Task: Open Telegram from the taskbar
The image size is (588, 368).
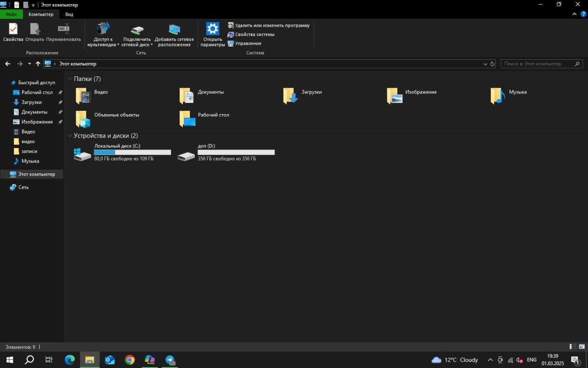Action: (170, 360)
